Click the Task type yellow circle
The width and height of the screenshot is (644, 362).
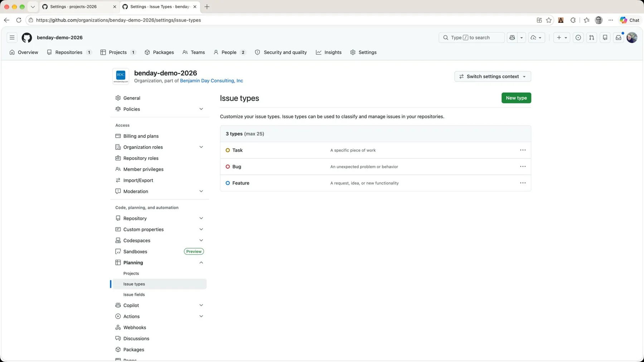(x=228, y=150)
